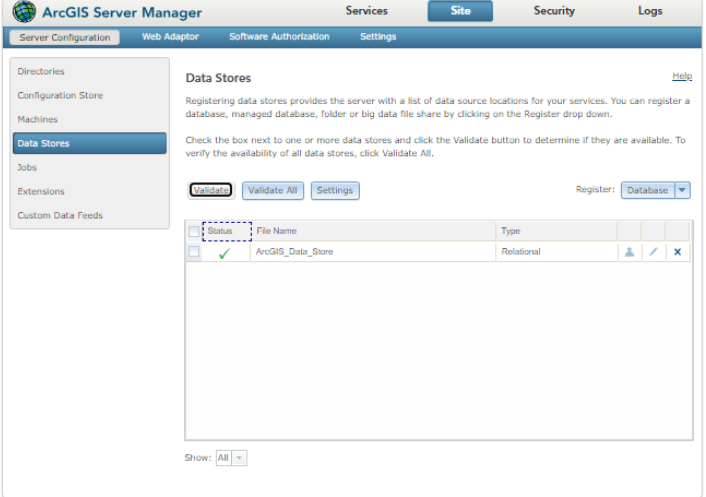Open the Help link
706x497 pixels.
tap(682, 76)
